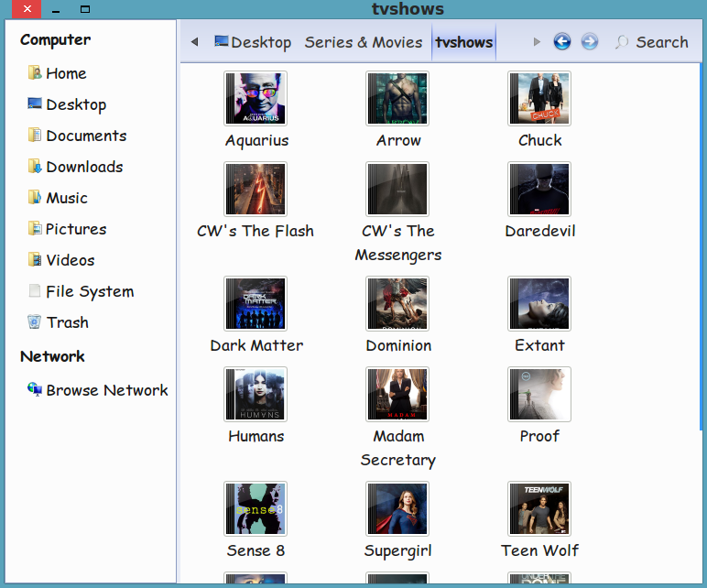Click the "Proof" file name label

coord(539,436)
